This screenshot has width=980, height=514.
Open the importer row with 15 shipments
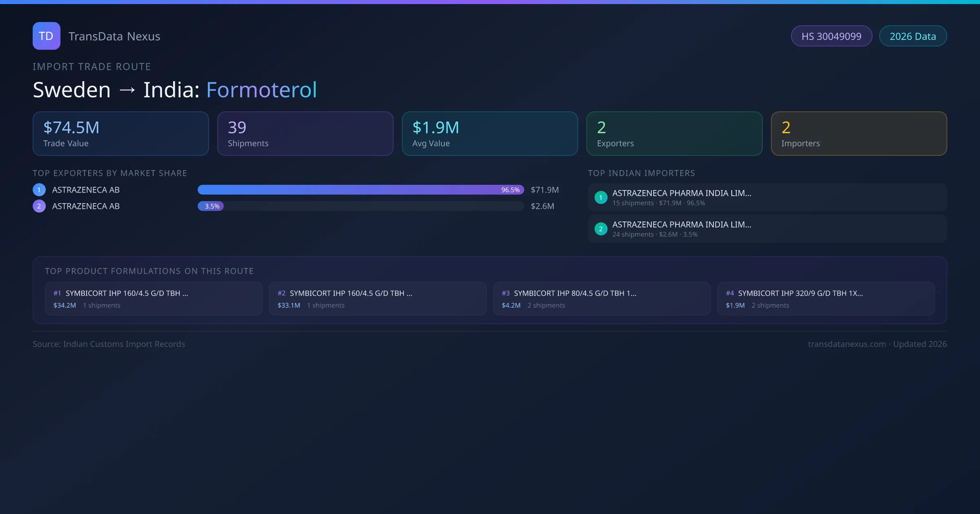pyautogui.click(x=767, y=197)
